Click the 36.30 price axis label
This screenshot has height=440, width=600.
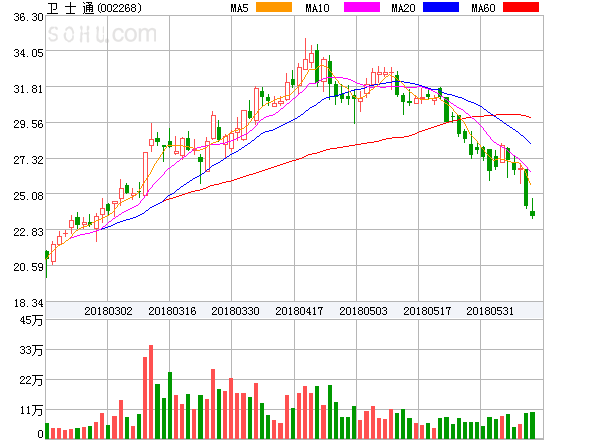[29, 17]
